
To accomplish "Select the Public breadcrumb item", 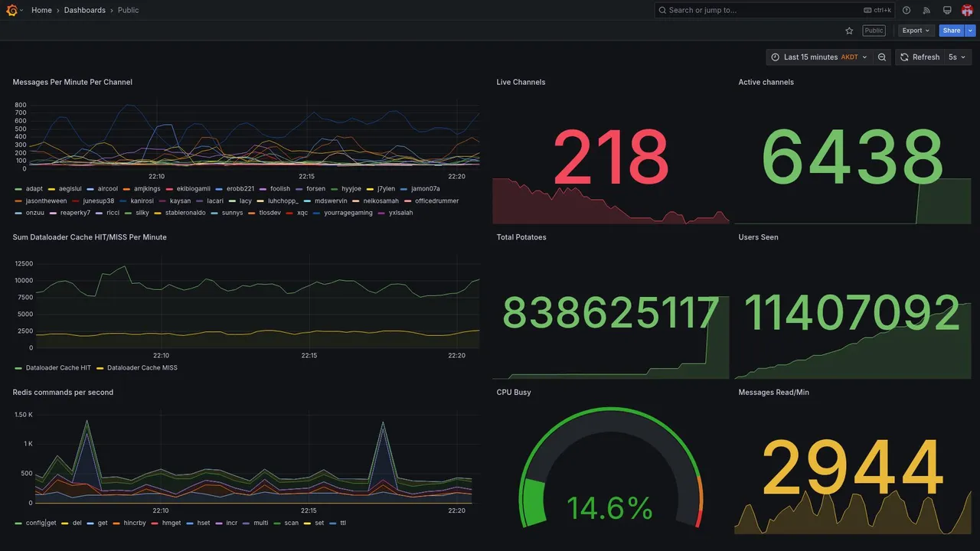I will 129,10.
